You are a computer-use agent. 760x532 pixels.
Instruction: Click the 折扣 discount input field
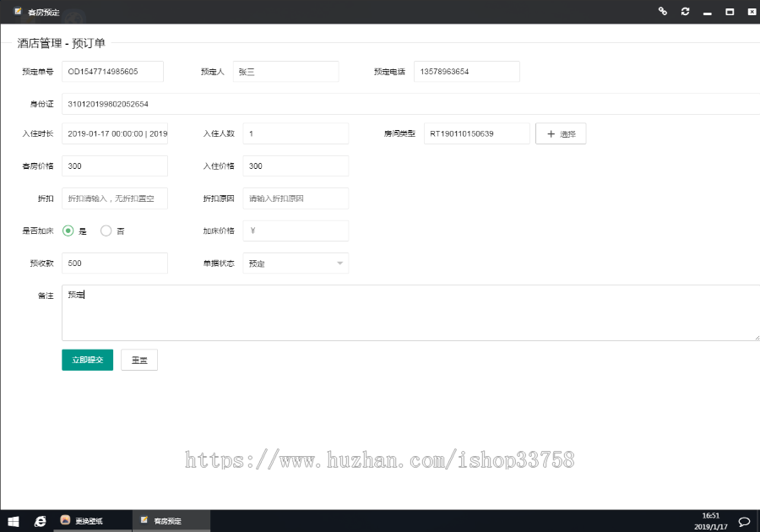114,198
